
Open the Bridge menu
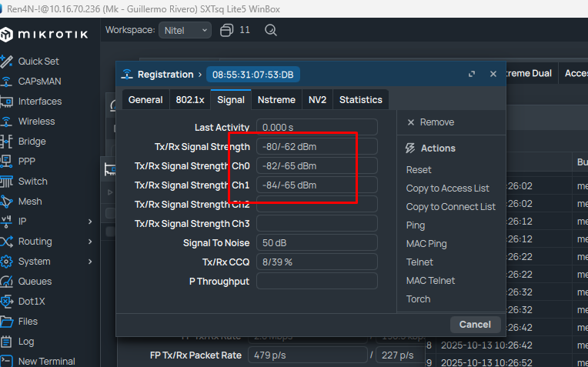[x=32, y=142]
